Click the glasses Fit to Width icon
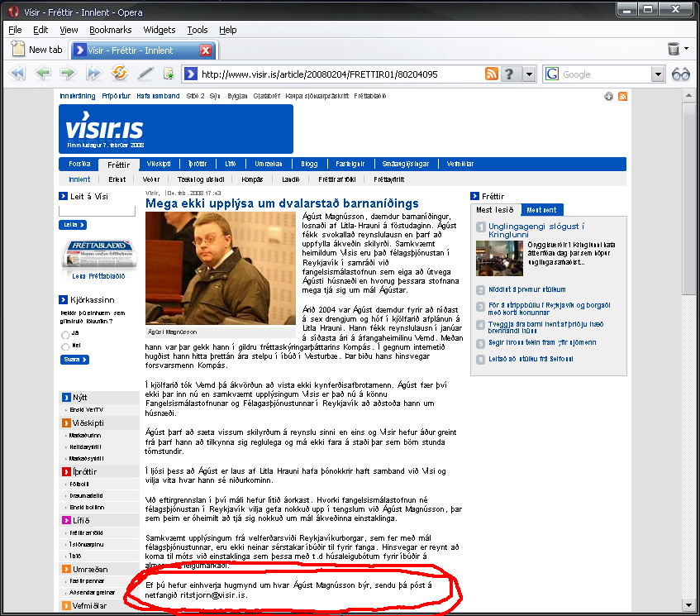This screenshot has width=700, height=616. 681,74
